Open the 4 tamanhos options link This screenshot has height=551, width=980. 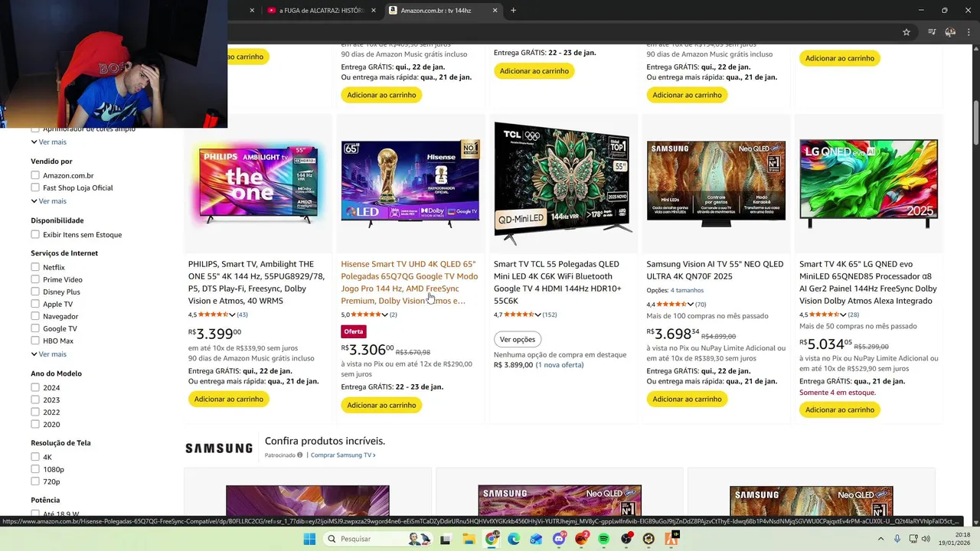pos(687,290)
